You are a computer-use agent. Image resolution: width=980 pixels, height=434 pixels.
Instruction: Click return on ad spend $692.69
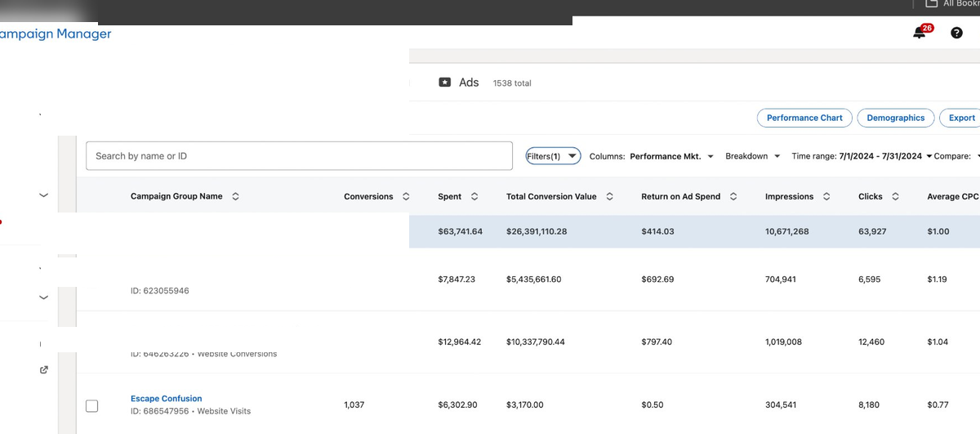click(x=657, y=280)
